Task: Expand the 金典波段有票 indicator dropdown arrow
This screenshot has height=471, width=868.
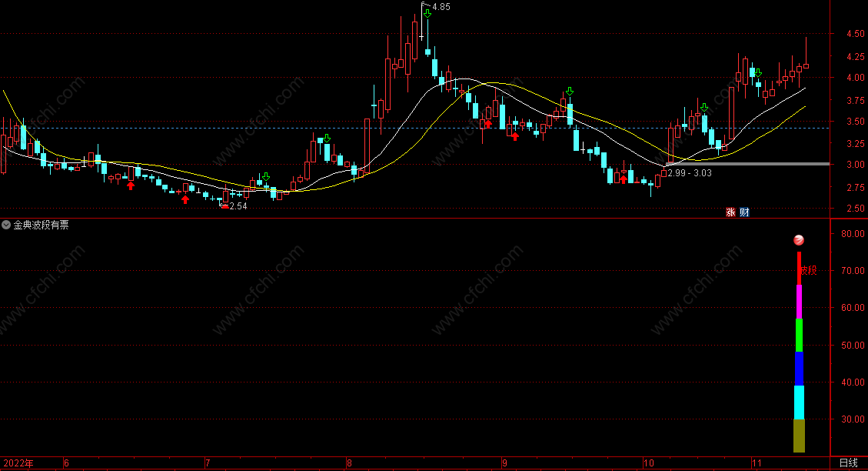Action: click(x=6, y=225)
